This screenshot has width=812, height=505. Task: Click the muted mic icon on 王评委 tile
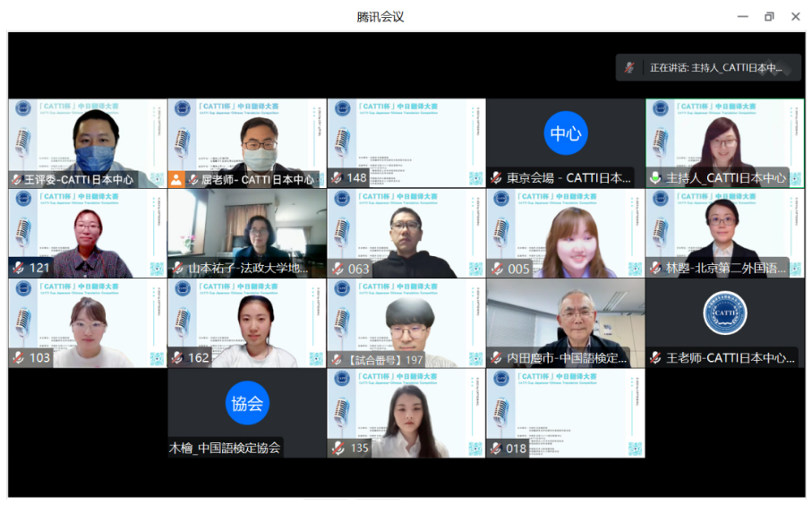tap(17, 180)
